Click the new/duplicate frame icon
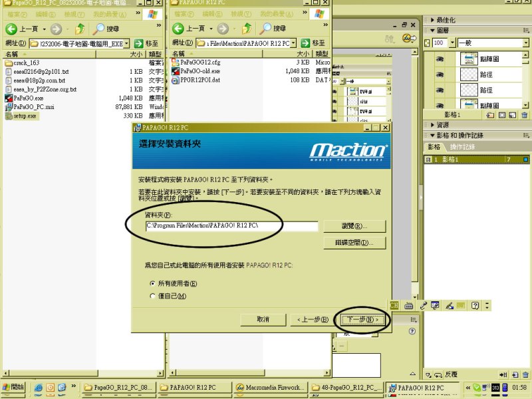Screen dimensions: 532x399 click(515, 375)
